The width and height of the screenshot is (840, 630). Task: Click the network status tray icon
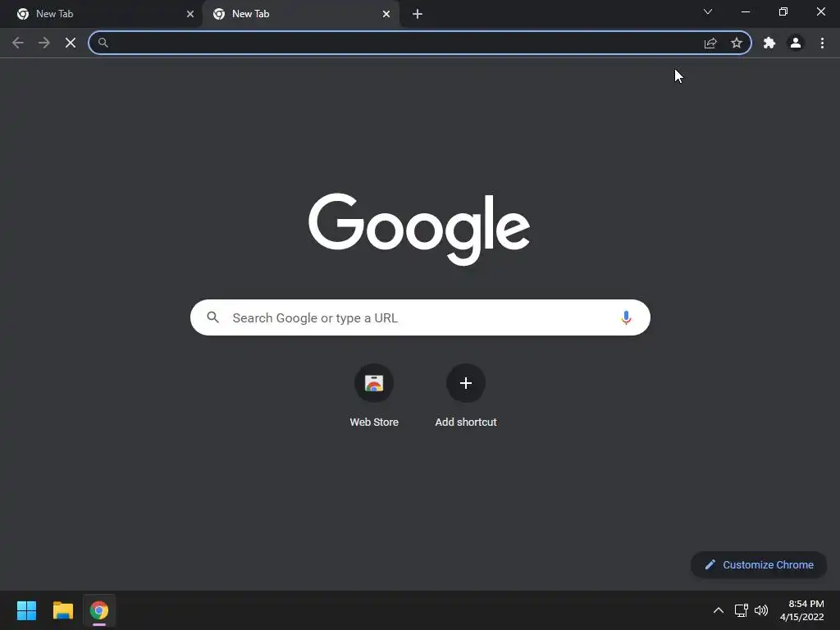(742, 610)
